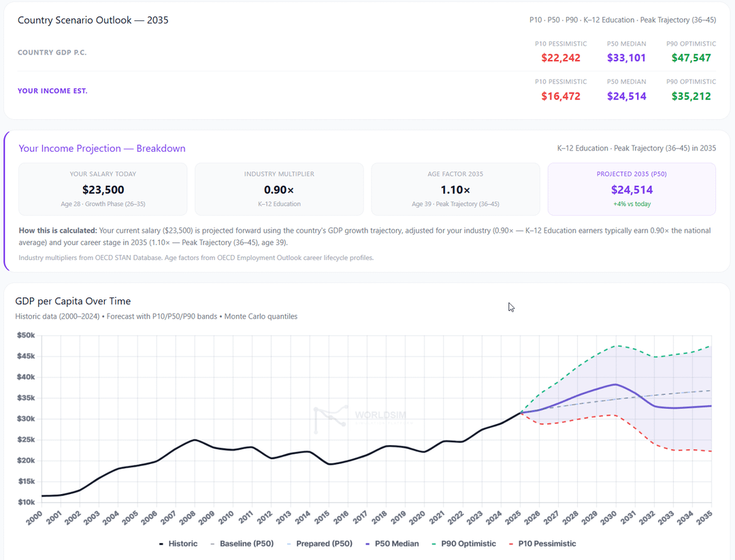Viewport: 735px width, 560px height.
Task: Toggle the Historic series in chart legend
Action: 178,544
